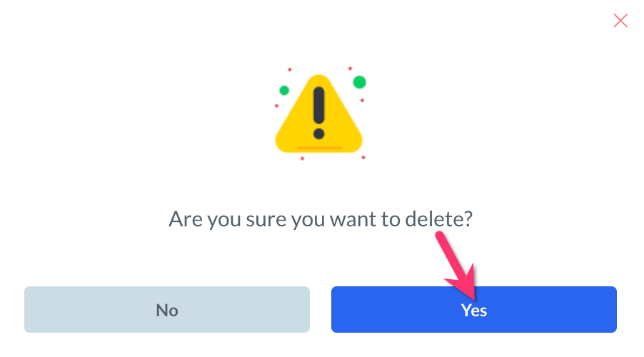Click the tiny red dot under the triangle's right corner
The width and height of the screenshot is (644, 357).
coord(363,157)
